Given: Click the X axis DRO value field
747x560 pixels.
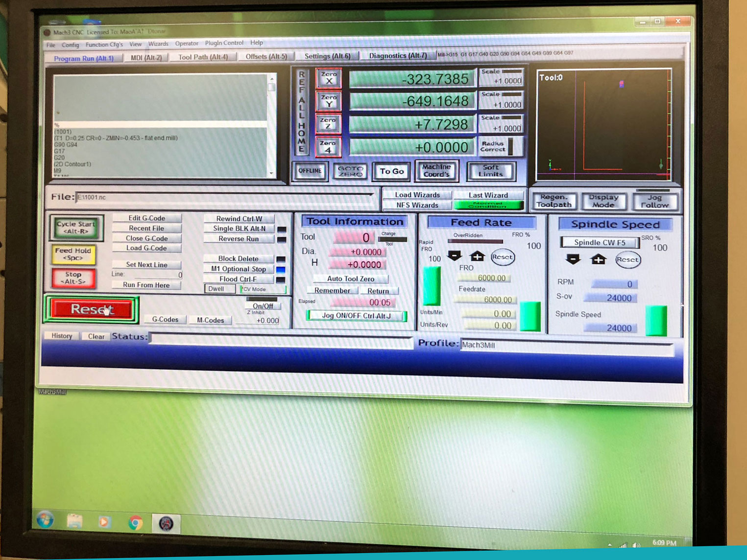Looking at the screenshot, I should (411, 78).
